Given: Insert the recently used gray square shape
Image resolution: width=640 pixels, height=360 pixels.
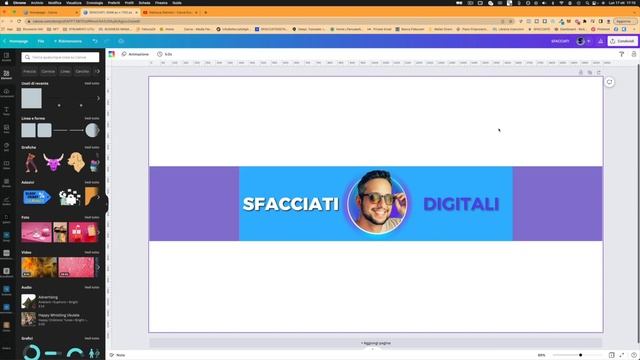Looking at the screenshot, I should tap(31, 98).
